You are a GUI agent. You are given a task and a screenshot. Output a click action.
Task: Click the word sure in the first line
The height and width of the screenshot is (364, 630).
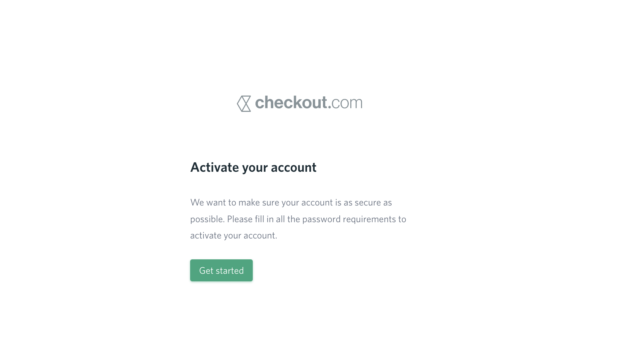click(271, 203)
